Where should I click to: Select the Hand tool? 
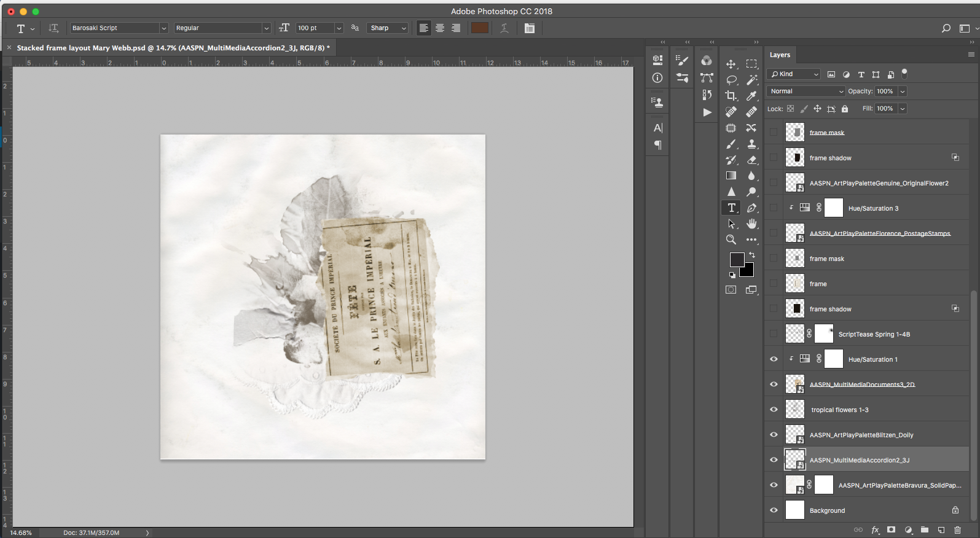[x=751, y=224]
